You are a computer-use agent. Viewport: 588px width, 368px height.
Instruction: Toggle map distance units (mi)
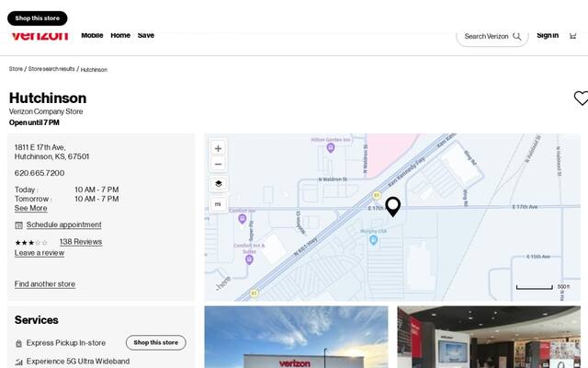tap(218, 204)
